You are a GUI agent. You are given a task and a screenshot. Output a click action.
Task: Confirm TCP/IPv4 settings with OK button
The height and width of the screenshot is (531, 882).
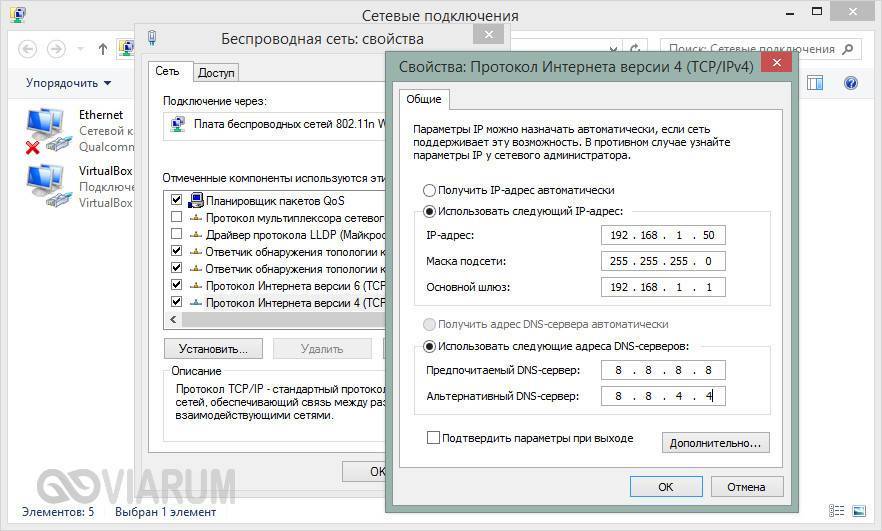[x=666, y=487]
